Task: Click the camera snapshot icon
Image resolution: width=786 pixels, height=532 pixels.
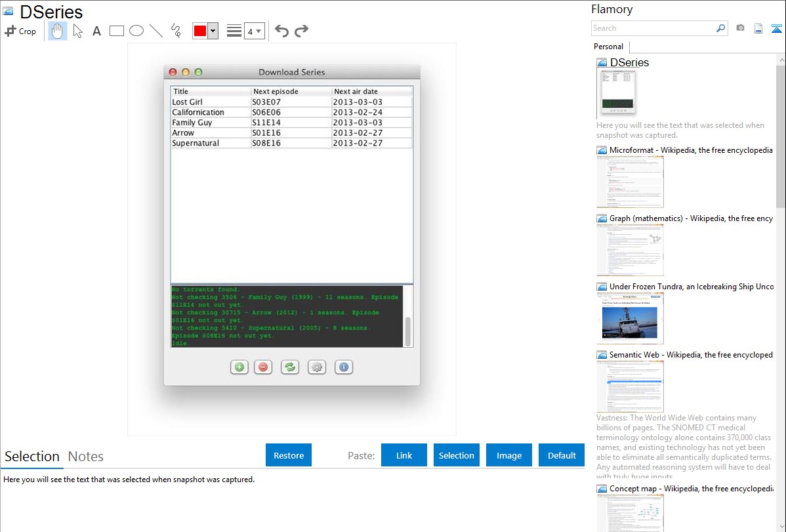Action: pos(740,28)
